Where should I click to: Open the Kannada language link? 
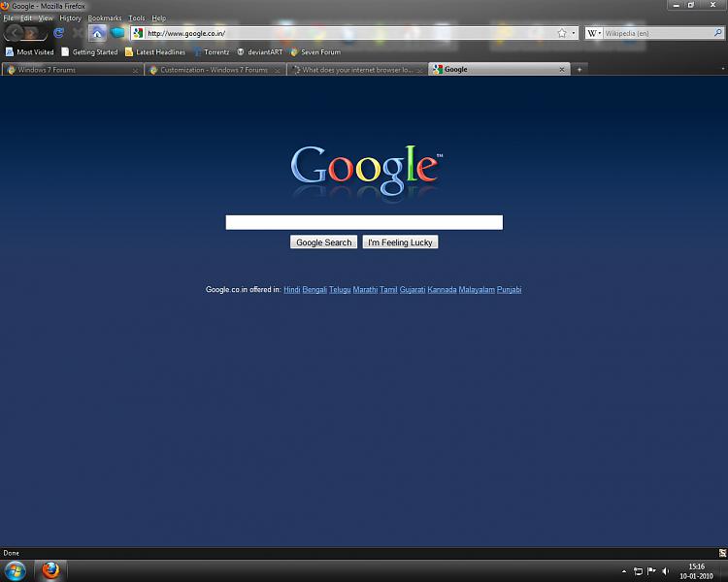442,290
